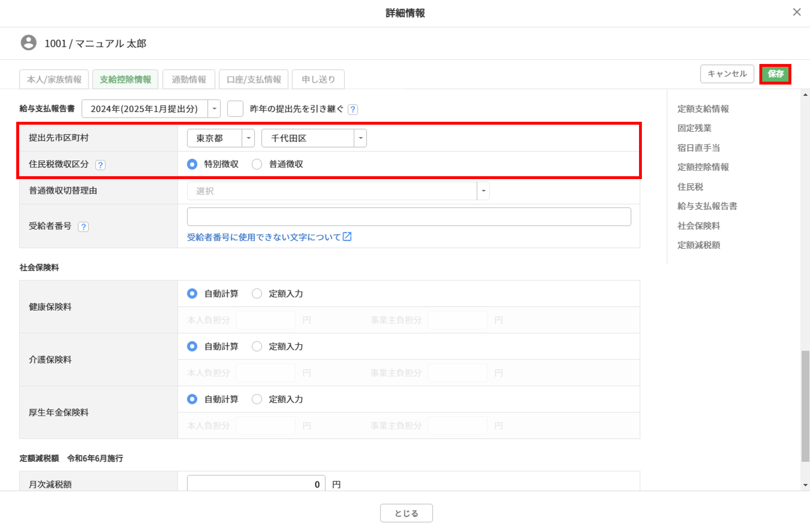
Task: Click the green 保存 button
Action: coord(775,74)
